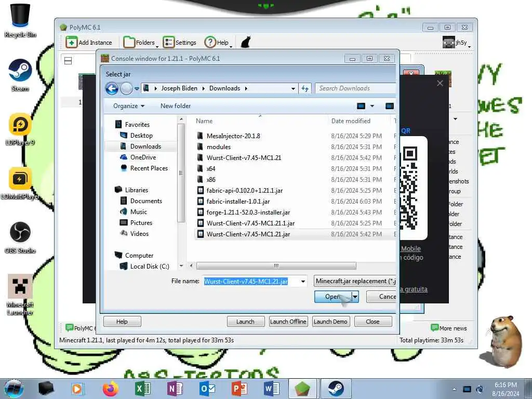The height and width of the screenshot is (399, 532).
Task: Select Computer in navigation pane
Action: (139, 256)
